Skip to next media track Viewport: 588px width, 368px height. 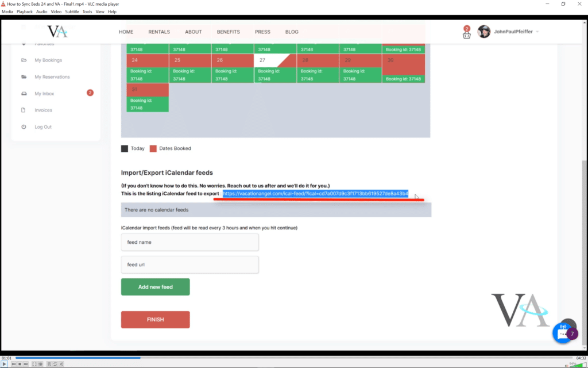[25, 364]
